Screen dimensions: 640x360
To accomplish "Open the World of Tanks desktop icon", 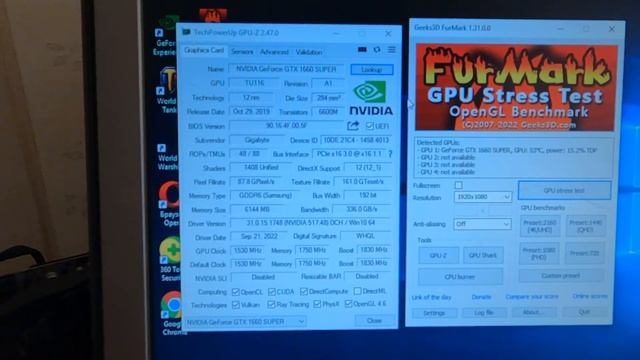I will (167, 91).
